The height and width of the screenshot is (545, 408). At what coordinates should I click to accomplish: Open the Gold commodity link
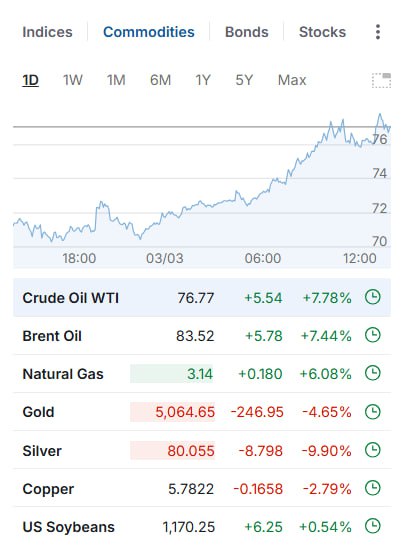pos(38,412)
